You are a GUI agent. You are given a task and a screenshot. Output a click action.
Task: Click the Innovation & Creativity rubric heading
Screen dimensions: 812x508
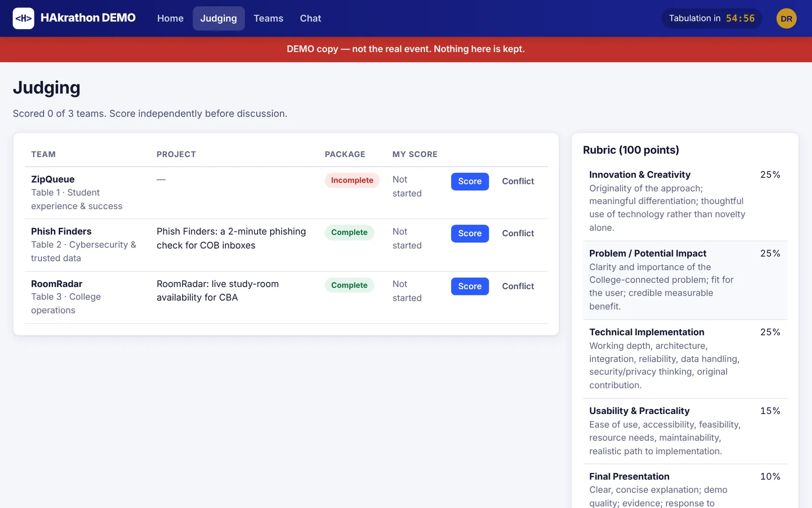coord(639,175)
